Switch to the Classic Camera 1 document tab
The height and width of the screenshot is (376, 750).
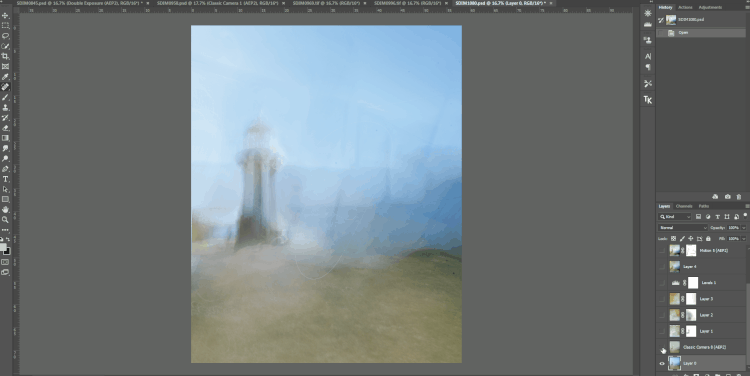(218, 3)
